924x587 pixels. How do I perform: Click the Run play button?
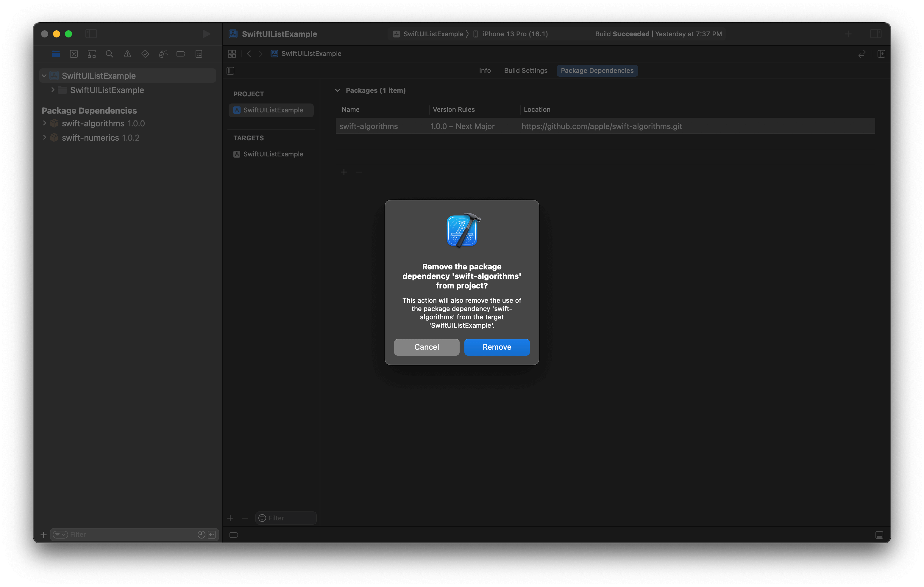click(206, 34)
